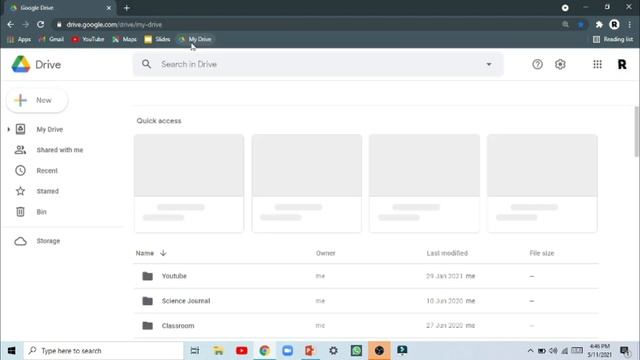Open the Gmail bookmark
This screenshot has width=640, height=360.
[51, 39]
